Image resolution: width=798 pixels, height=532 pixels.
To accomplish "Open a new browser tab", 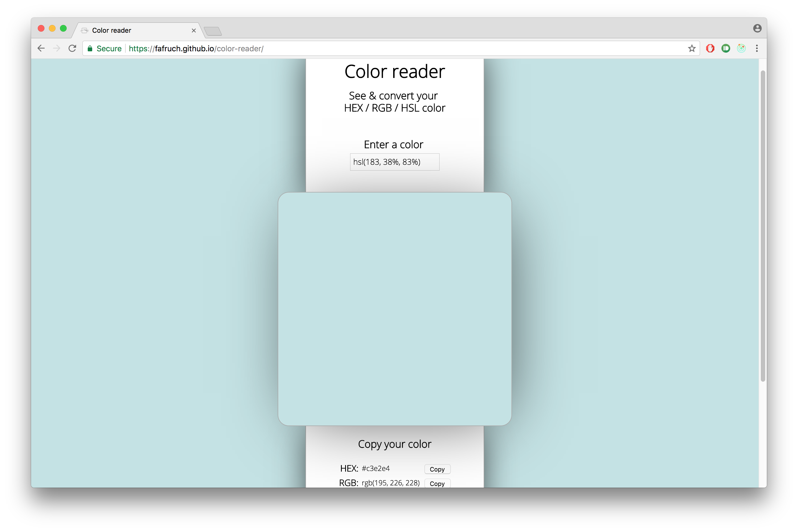I will click(213, 31).
